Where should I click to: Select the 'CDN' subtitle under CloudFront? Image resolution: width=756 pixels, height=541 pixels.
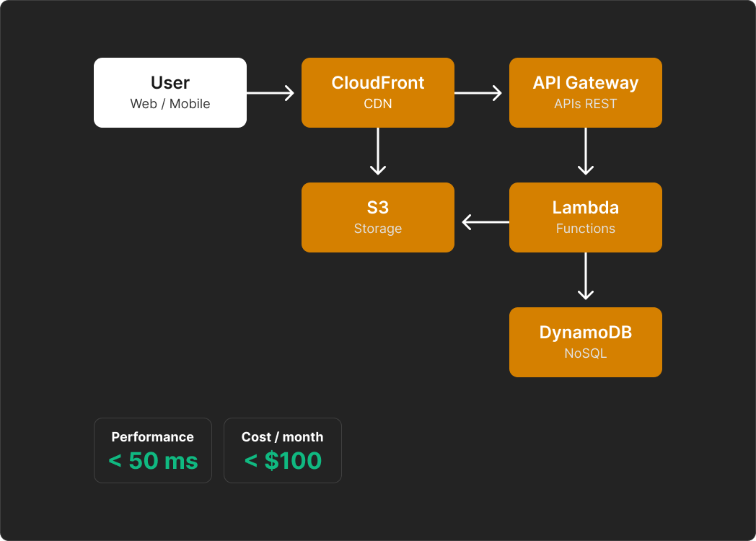377,103
